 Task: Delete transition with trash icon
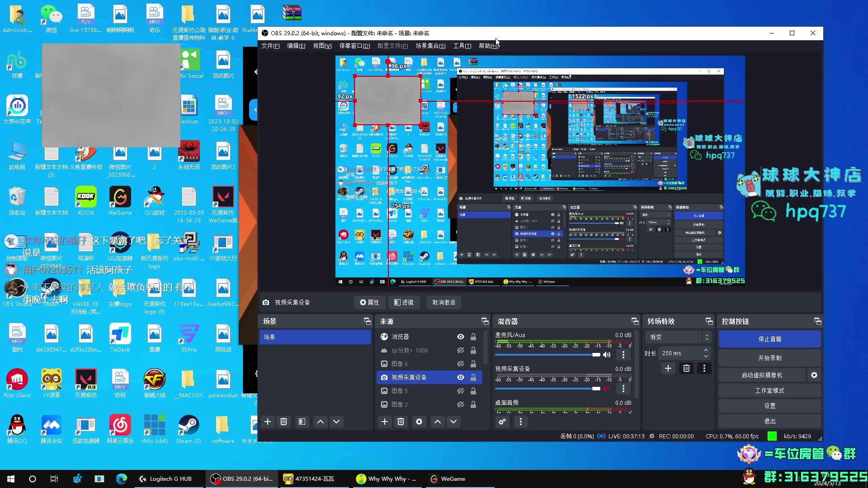(686, 368)
